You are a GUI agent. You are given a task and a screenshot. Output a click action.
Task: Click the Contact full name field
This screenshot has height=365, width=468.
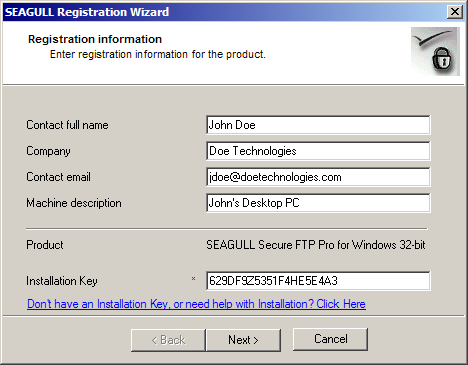[x=318, y=125]
